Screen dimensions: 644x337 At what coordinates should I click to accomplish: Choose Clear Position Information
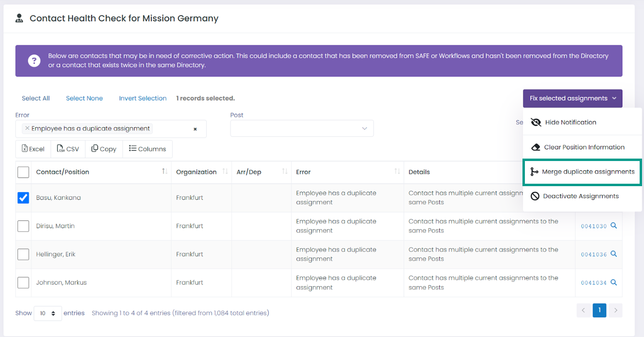pos(583,147)
